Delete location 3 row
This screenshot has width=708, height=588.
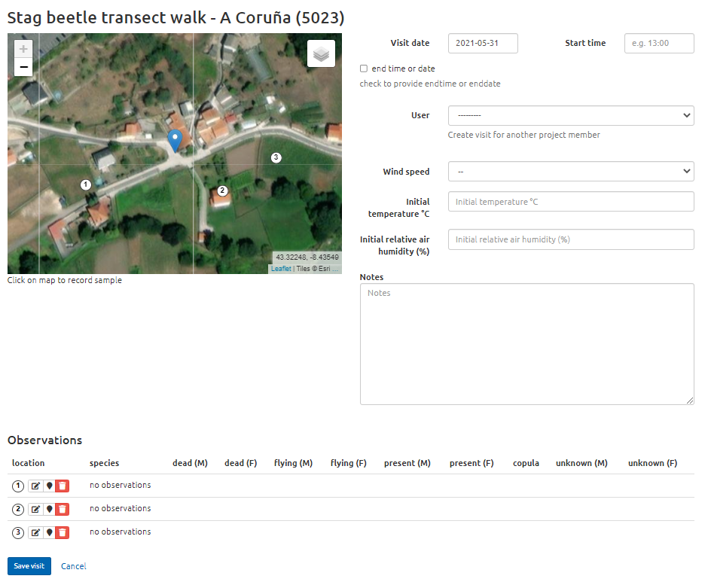tap(63, 533)
